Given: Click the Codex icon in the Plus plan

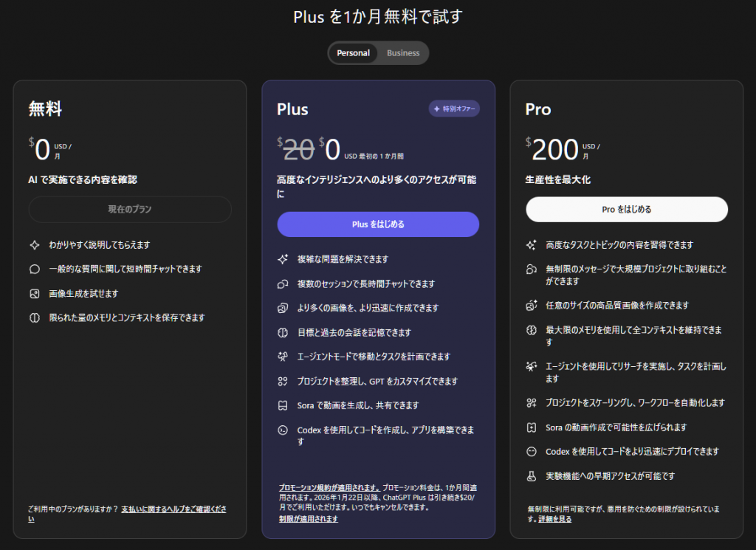Looking at the screenshot, I should pos(282,430).
